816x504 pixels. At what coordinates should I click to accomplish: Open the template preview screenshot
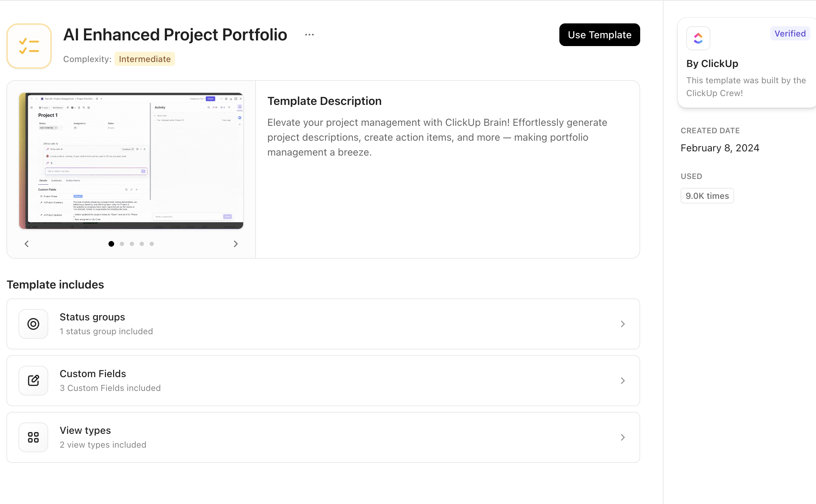pyautogui.click(x=131, y=161)
